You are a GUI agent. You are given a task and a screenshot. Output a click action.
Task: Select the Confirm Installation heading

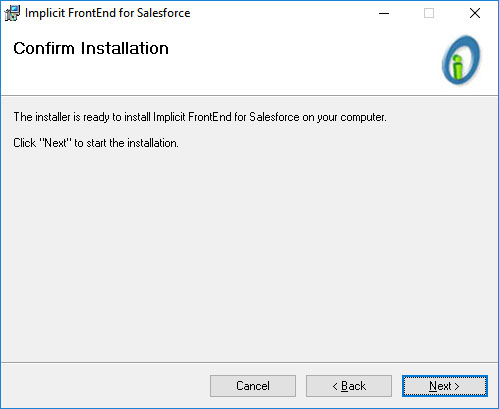(x=91, y=48)
